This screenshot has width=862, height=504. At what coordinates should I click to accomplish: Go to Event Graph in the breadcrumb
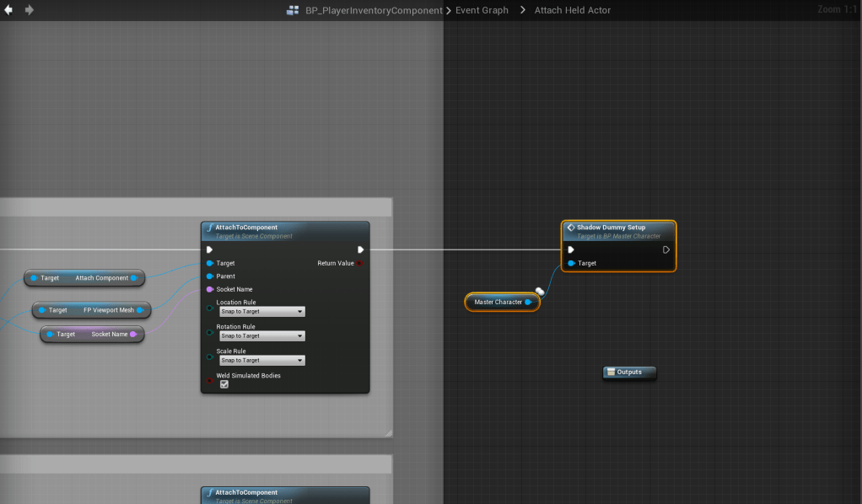[483, 10]
